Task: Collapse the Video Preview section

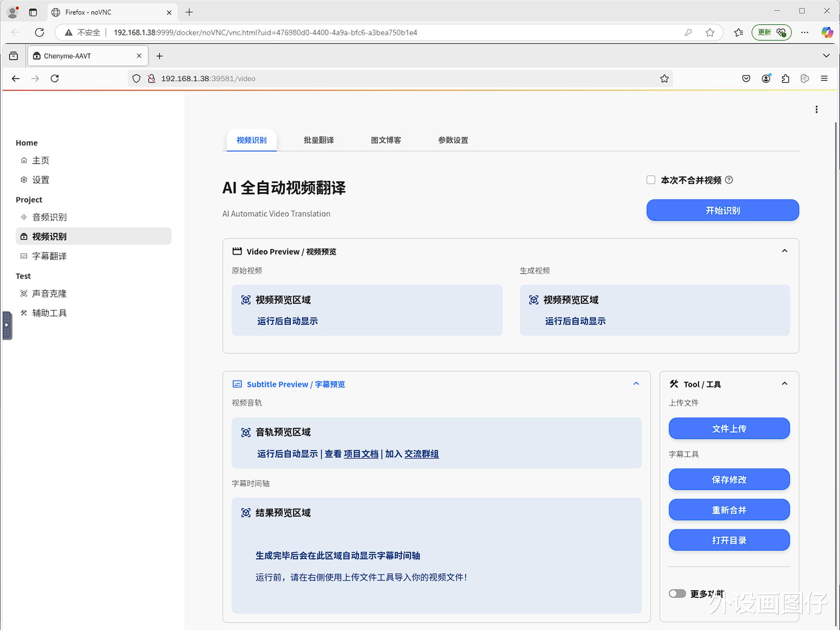Action: pyautogui.click(x=784, y=251)
